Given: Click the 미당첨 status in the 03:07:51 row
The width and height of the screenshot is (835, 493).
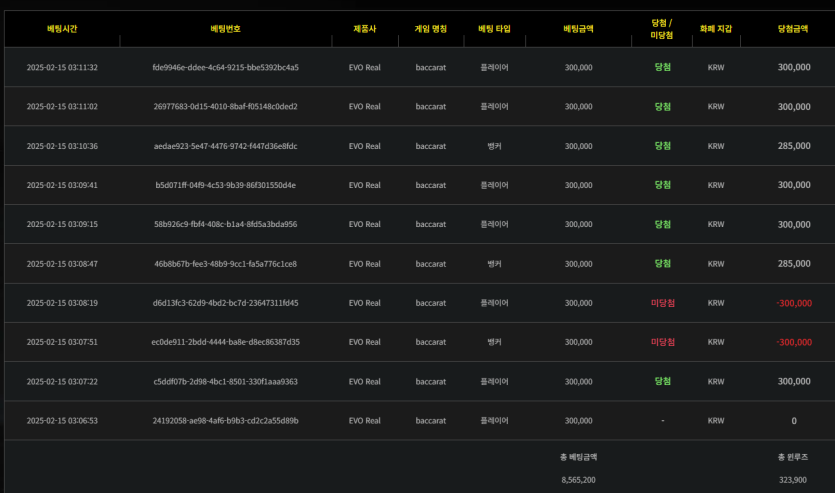Looking at the screenshot, I should (662, 342).
